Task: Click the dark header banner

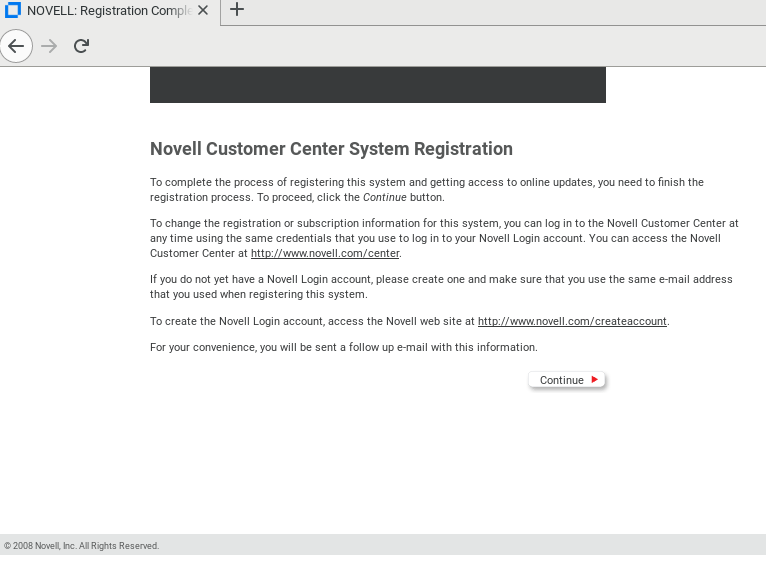Action: click(x=377, y=85)
